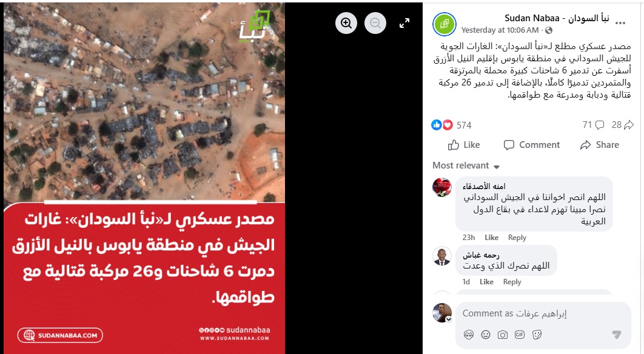Screen dimensions: 644x354
Task: Open the sticker picker icon
Action: [537, 335]
